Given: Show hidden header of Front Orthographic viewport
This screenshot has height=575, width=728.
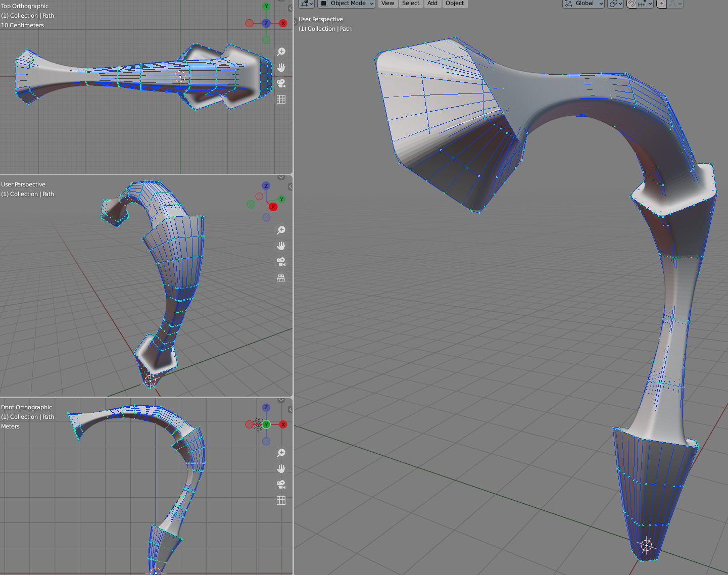Looking at the screenshot, I should coord(281,400).
